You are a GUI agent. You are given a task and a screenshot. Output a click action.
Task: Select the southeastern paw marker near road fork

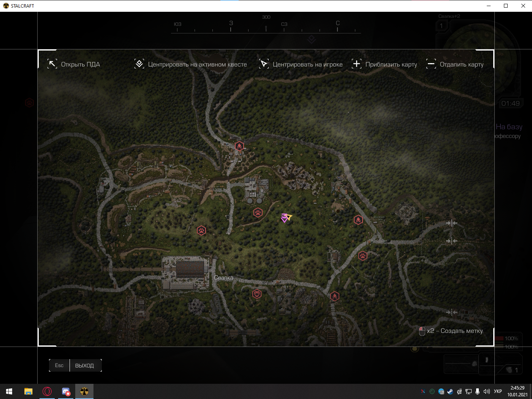point(363,256)
